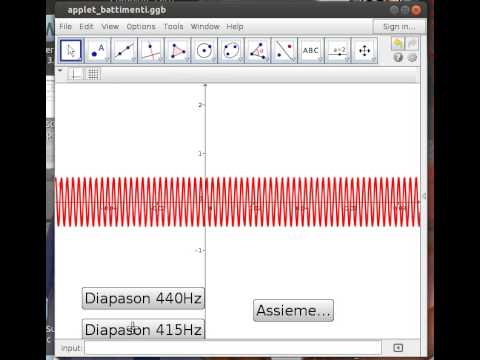This screenshot has height=360, width=480.
Task: Select the Perpendicular Line tool
Action: tap(151, 51)
